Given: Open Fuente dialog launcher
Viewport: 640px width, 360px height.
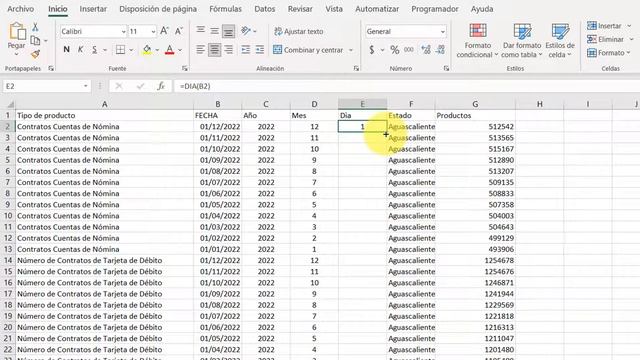Looking at the screenshot, I should coord(185,69).
